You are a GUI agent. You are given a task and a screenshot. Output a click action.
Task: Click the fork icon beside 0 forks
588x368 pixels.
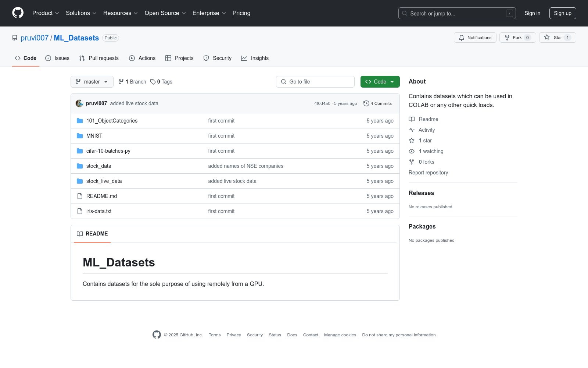(412, 162)
